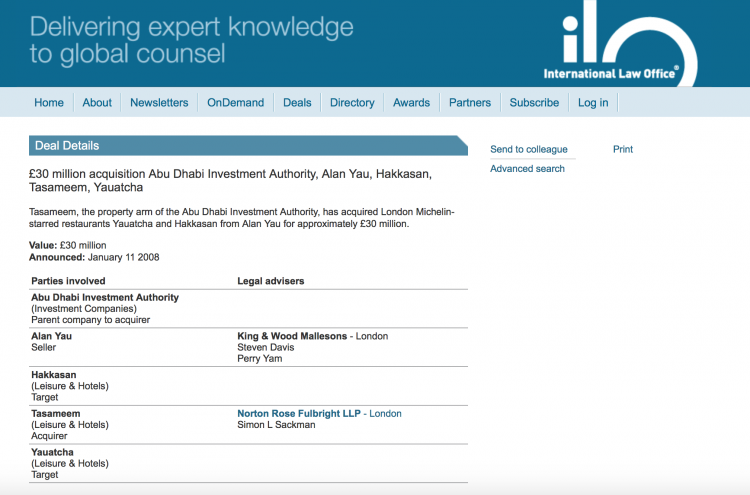
Task: Click the Deal Details header
Action: point(248,145)
